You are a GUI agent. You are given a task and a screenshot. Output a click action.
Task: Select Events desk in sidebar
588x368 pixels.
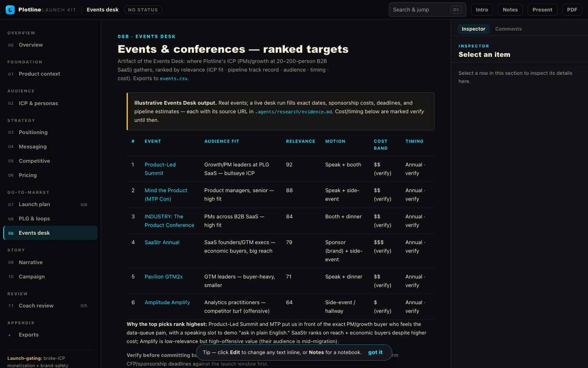coord(50,233)
